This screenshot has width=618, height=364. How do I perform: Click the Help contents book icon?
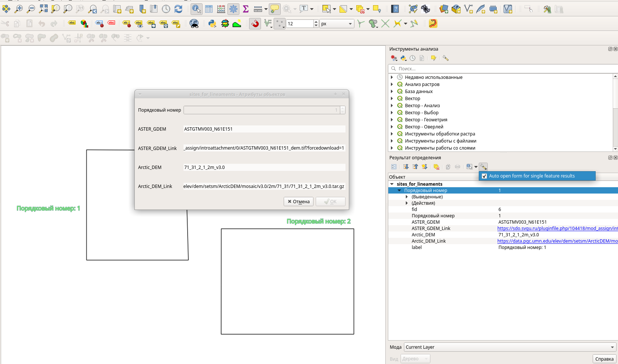pos(395,9)
